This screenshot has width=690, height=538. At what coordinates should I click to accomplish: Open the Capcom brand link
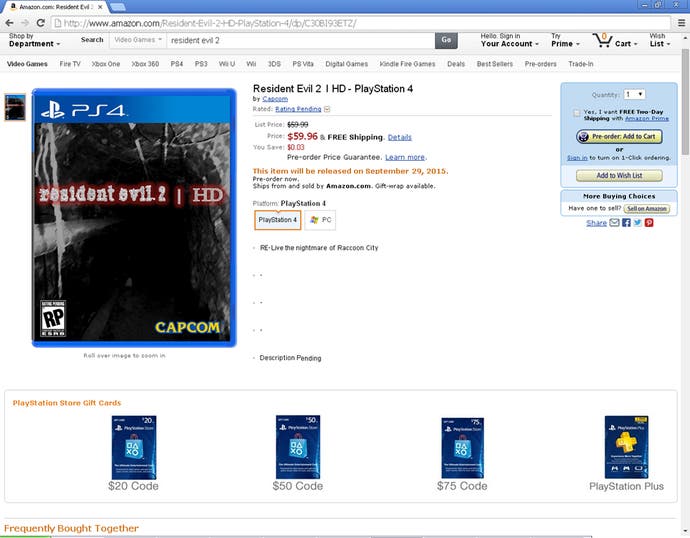pyautogui.click(x=275, y=99)
